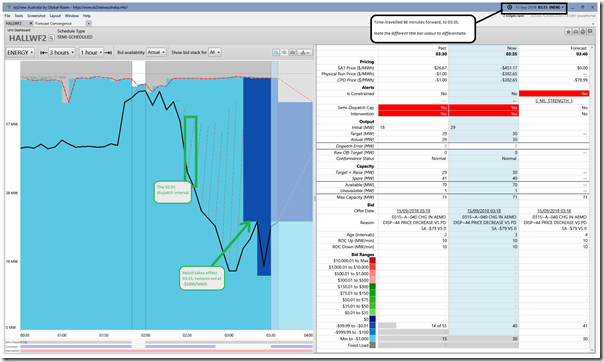Click the Now SA1 Price value -$451.17

[509, 68]
